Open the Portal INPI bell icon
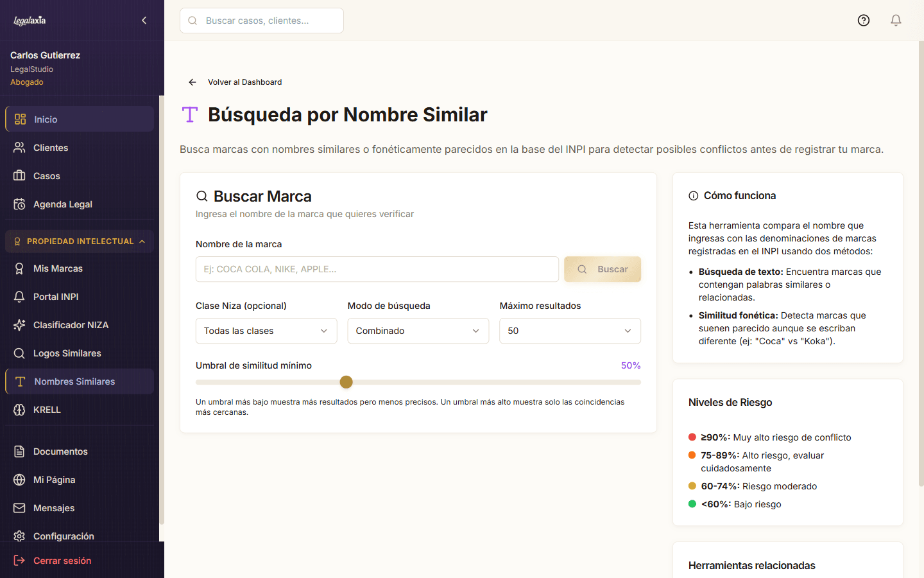This screenshot has width=924, height=578. pos(19,297)
